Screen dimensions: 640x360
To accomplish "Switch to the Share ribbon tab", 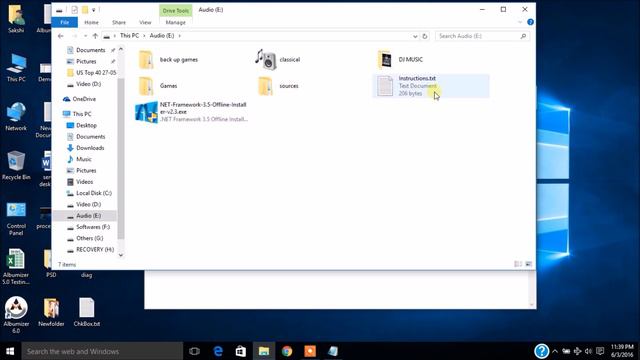I will 119,22.
